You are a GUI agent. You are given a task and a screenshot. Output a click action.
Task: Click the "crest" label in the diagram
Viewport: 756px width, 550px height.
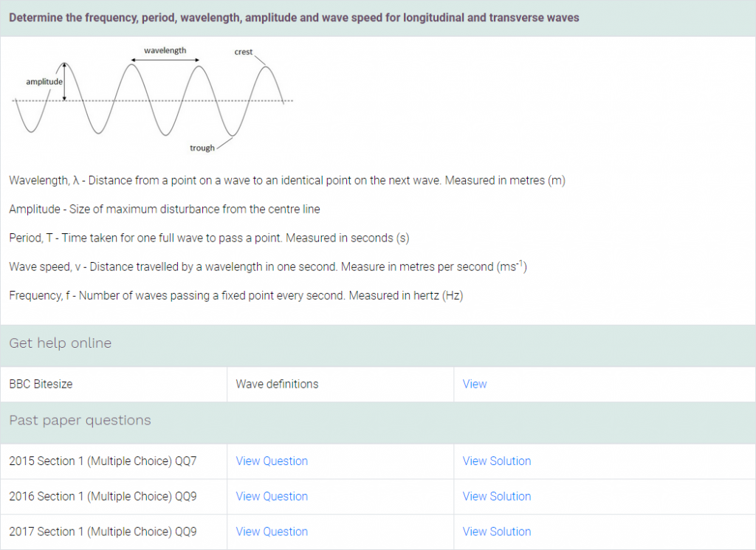click(243, 52)
